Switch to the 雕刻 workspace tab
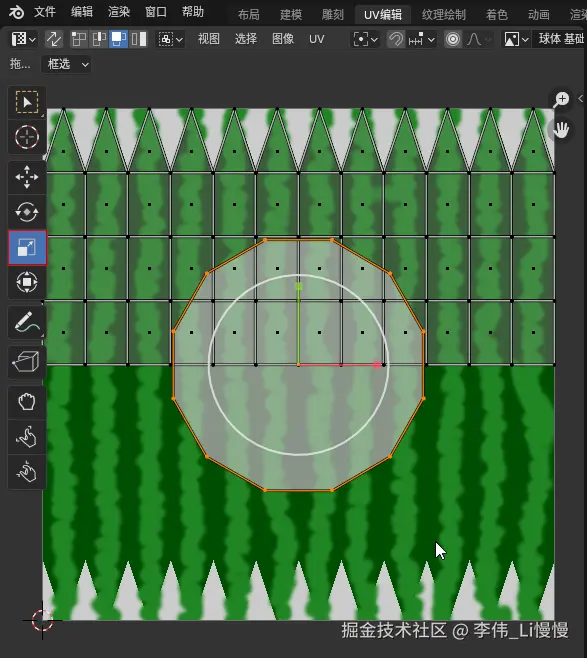The image size is (587, 658). pos(333,15)
